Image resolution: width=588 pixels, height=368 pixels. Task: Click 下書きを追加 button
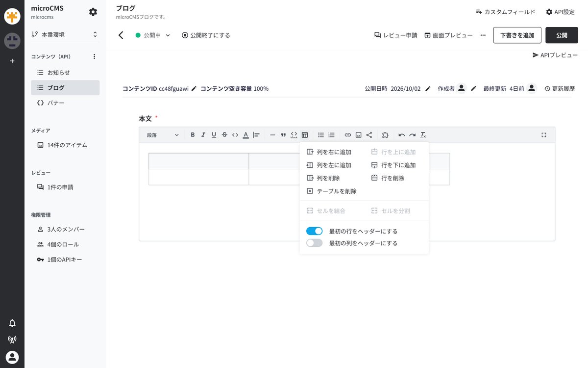click(517, 35)
